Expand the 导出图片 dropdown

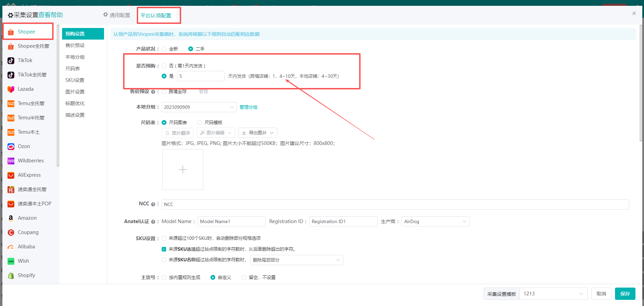(x=258, y=133)
